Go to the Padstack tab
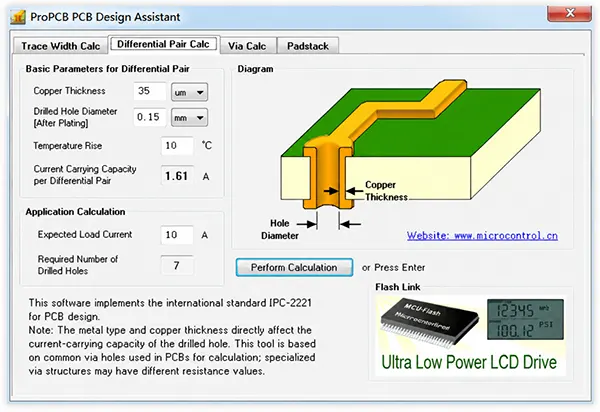 [x=308, y=46]
